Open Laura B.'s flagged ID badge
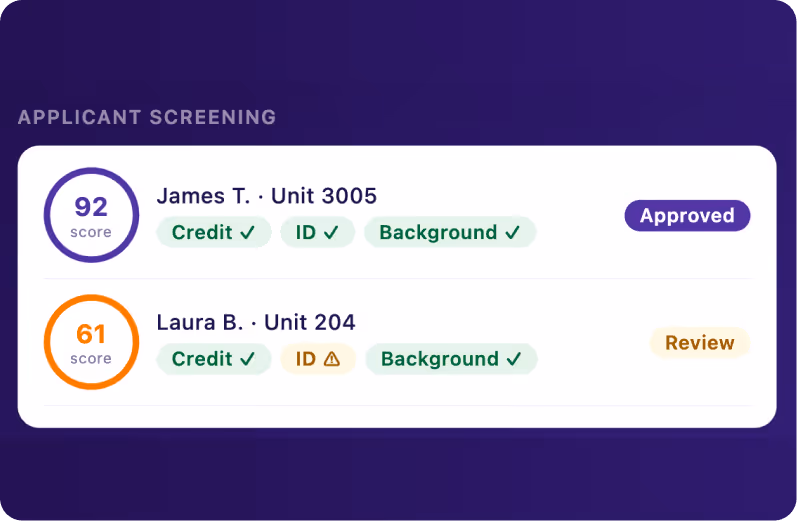The image size is (797, 521). tap(318, 359)
